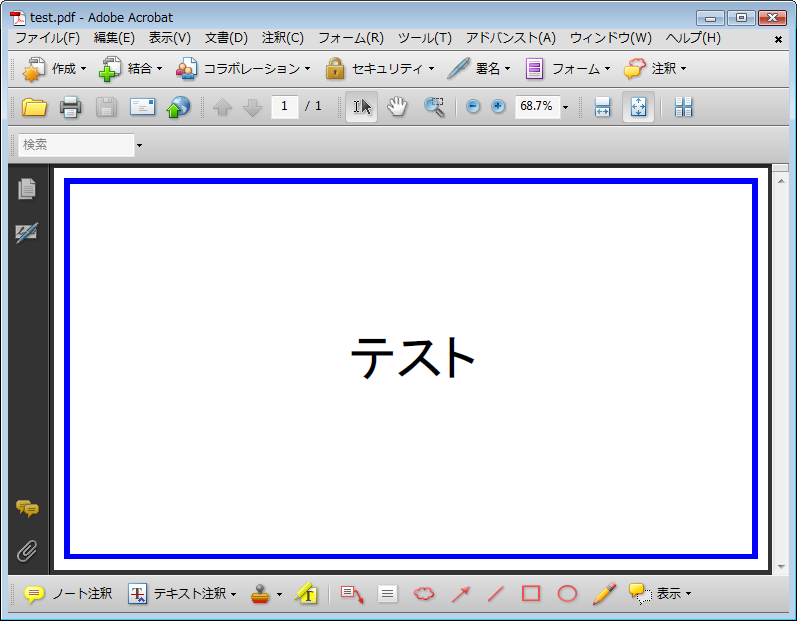The width and height of the screenshot is (797, 621).
Task: Open the 結合 combine dropdown
Action: click(x=131, y=69)
